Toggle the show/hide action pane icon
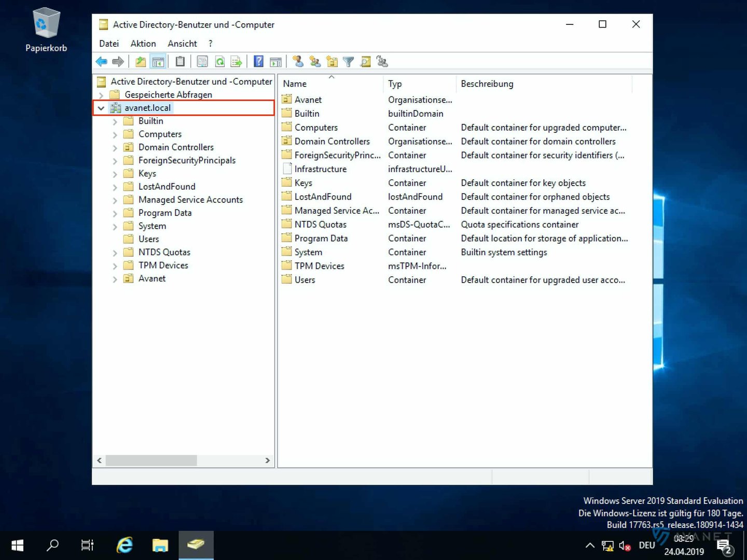The height and width of the screenshot is (560, 747). (x=276, y=62)
